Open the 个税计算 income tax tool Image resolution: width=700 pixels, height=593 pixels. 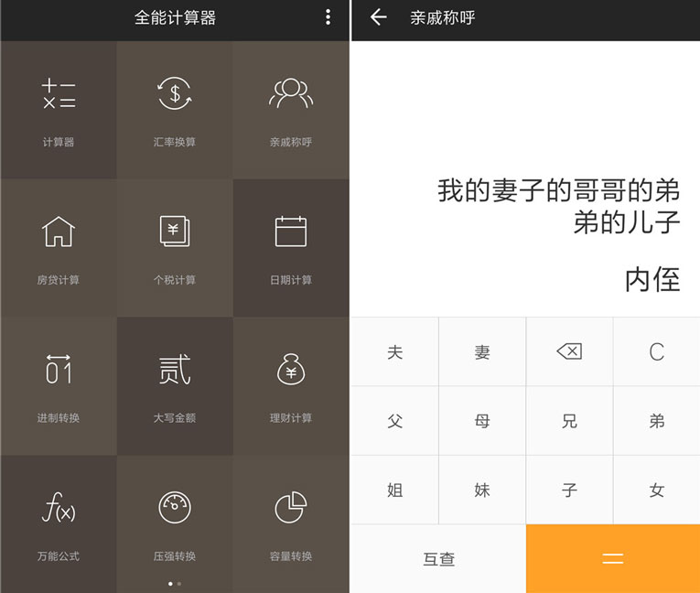(175, 248)
